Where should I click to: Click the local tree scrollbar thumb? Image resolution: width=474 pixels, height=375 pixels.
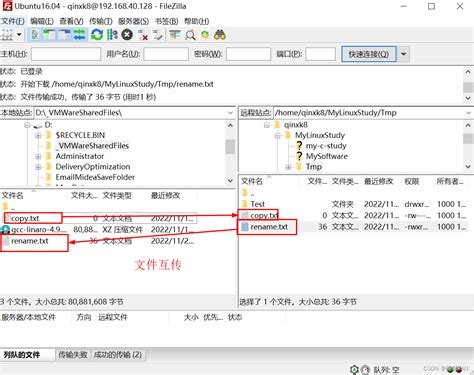pyautogui.click(x=230, y=147)
